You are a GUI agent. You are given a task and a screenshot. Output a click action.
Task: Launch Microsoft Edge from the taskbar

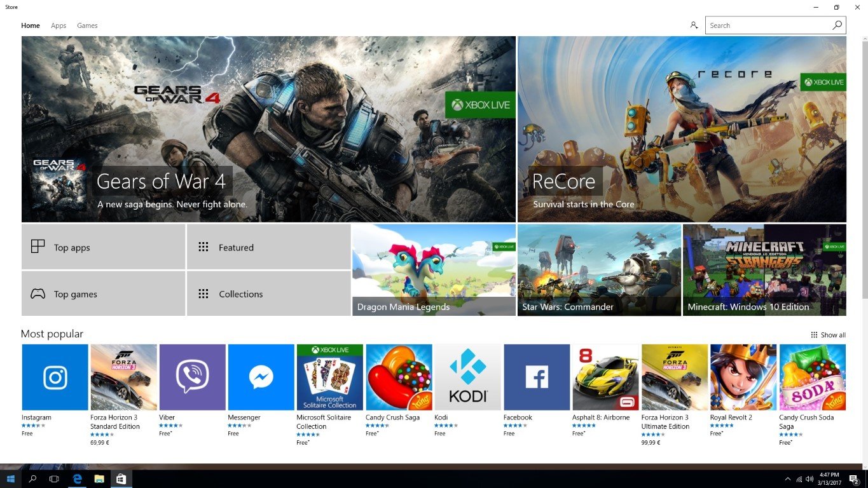[x=77, y=478]
